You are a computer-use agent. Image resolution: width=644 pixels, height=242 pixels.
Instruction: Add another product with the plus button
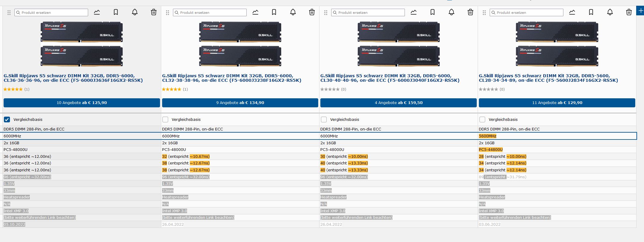[x=641, y=11]
